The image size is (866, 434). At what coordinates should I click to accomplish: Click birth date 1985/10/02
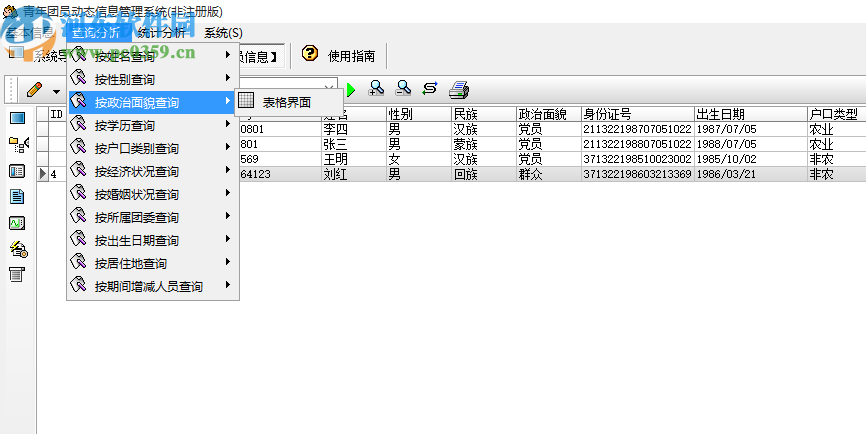750,160
